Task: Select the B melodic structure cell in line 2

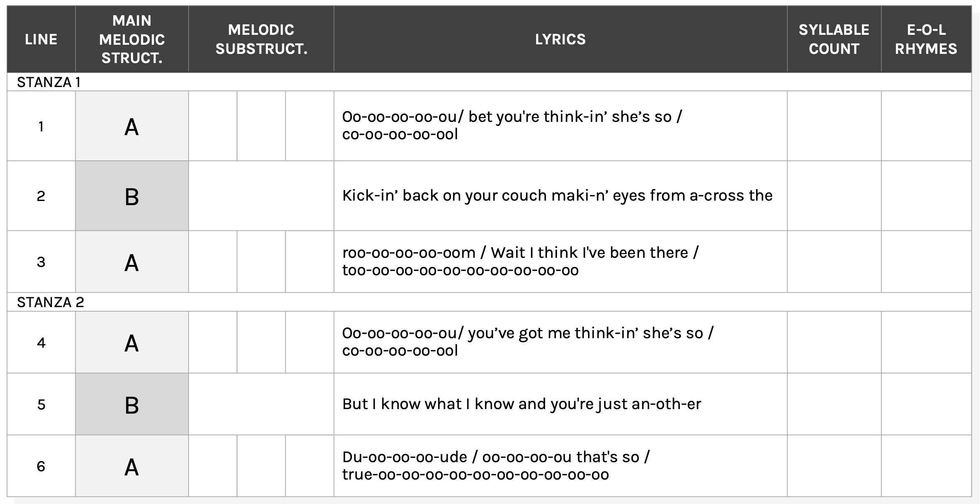Action: pos(132,196)
